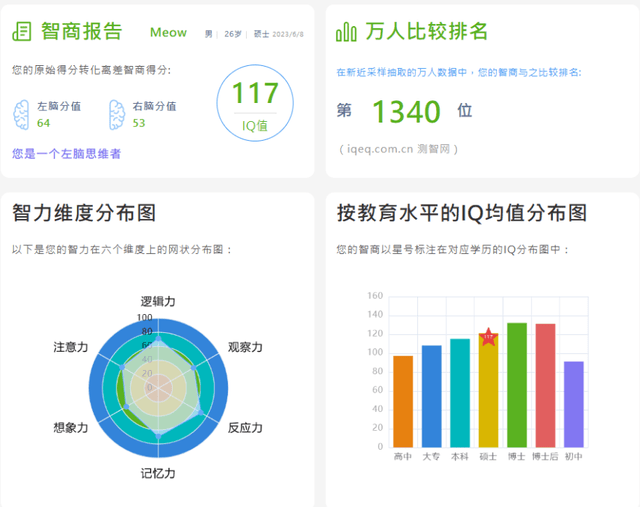Click the teal 本科 bar
640x507 pixels.
[x=460, y=393]
